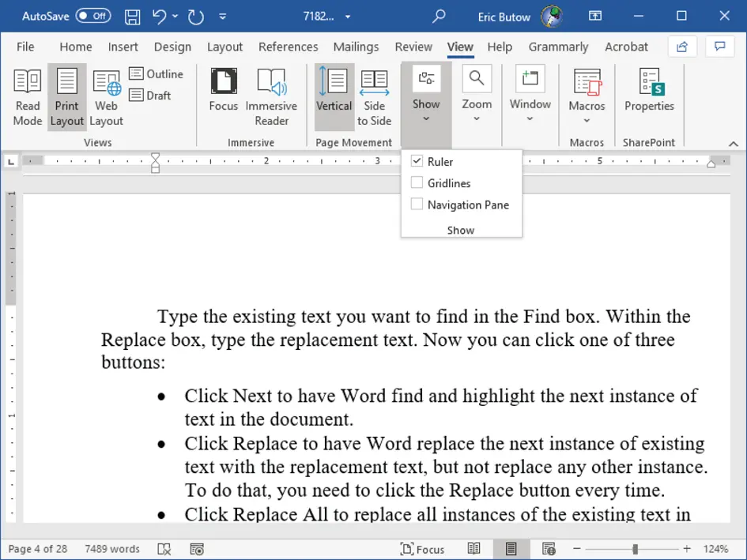Screen dimensions: 747x560
Task: Check the Navigation Pane checkbox
Action: (417, 204)
